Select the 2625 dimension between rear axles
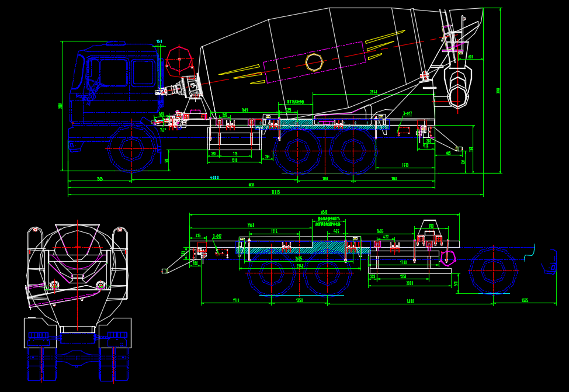Image resolution: width=569 pixels, height=392 pixels. tap(299, 259)
